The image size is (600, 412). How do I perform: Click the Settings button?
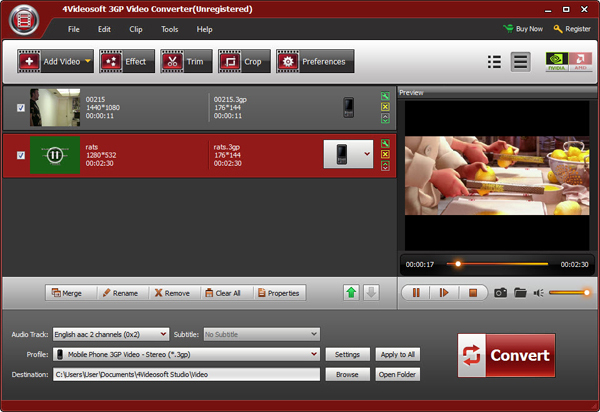pyautogui.click(x=347, y=354)
